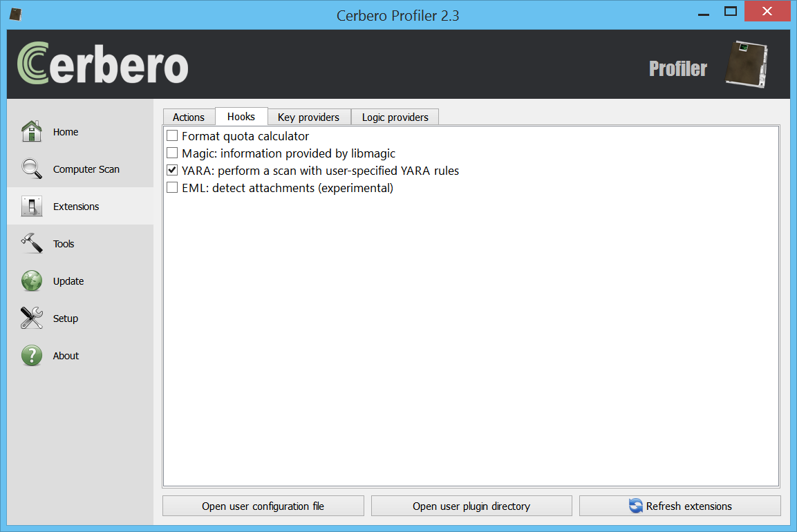Viewport: 797px width, 532px height.
Task: Switch to the Actions tab
Action: (189, 117)
